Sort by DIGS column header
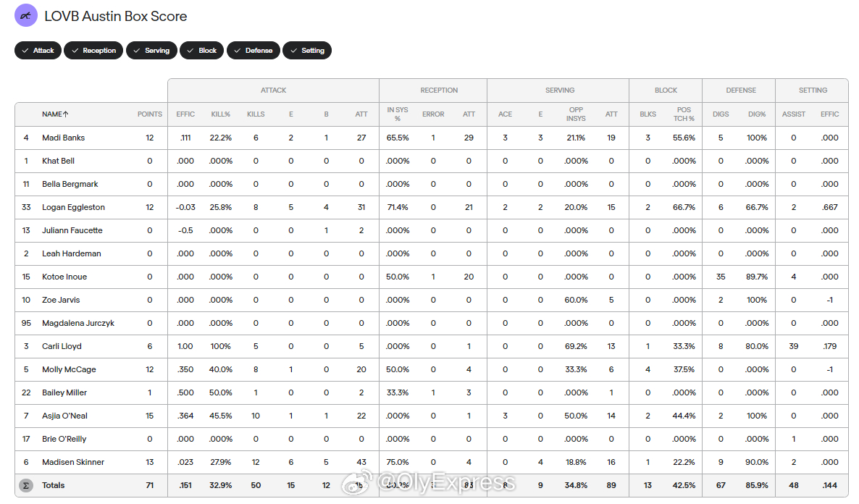859x504 pixels. point(721,114)
